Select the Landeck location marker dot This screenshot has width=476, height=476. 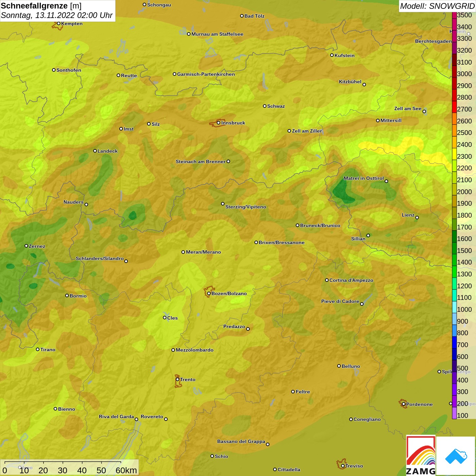(95, 151)
